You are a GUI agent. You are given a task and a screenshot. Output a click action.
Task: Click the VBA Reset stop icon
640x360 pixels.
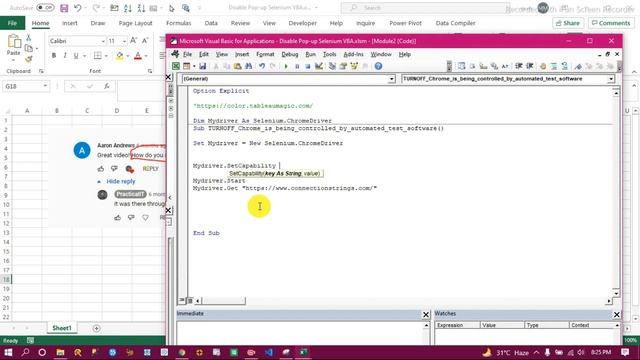(x=308, y=66)
